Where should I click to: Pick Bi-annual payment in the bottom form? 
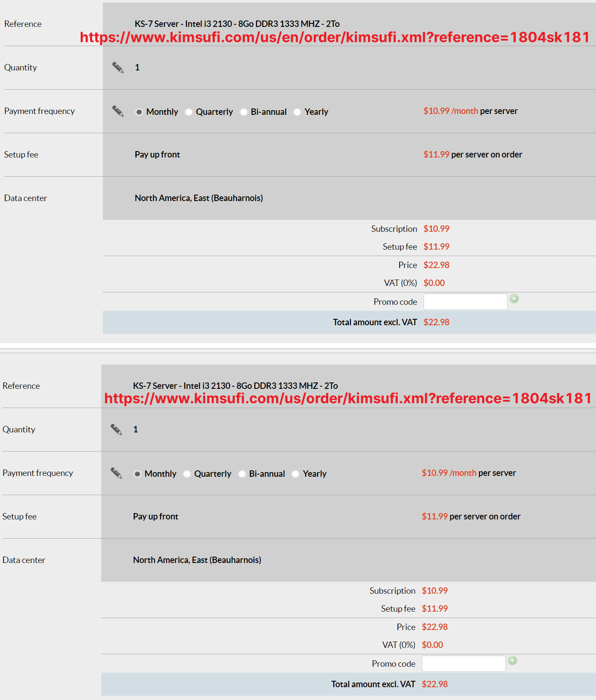242,474
